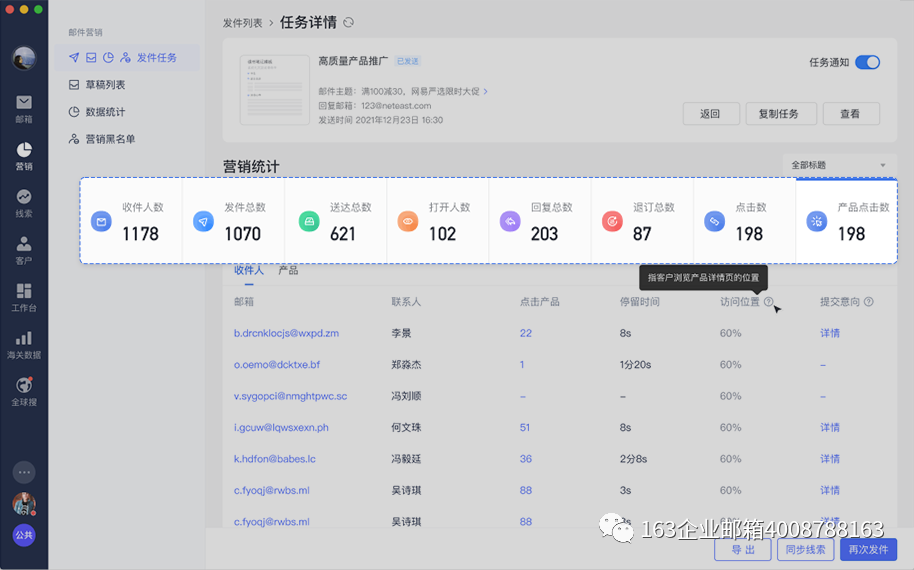The width and height of the screenshot is (914, 570).
Task: Click the 导出 button
Action: coord(743,549)
